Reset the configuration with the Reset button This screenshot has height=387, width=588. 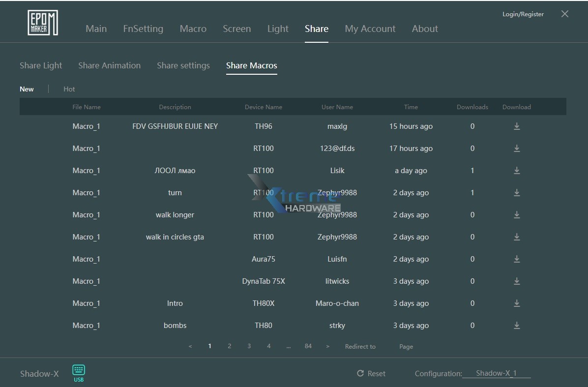pyautogui.click(x=371, y=374)
